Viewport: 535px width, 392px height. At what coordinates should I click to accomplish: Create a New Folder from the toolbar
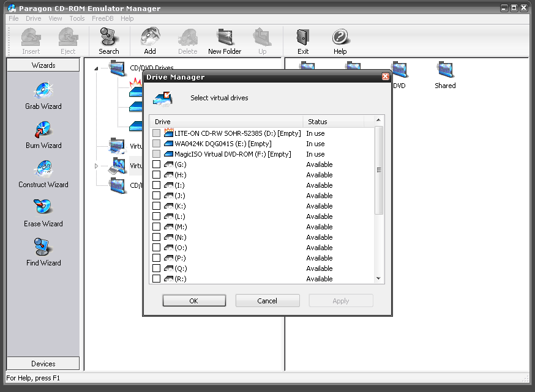tap(225, 37)
